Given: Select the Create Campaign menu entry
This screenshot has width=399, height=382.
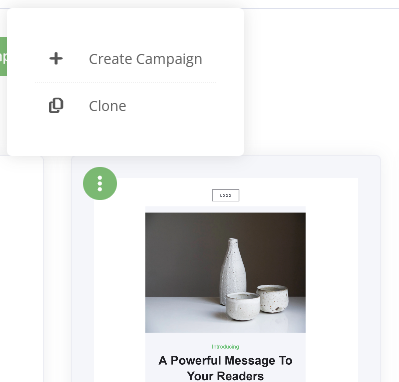Looking at the screenshot, I should point(125,59).
